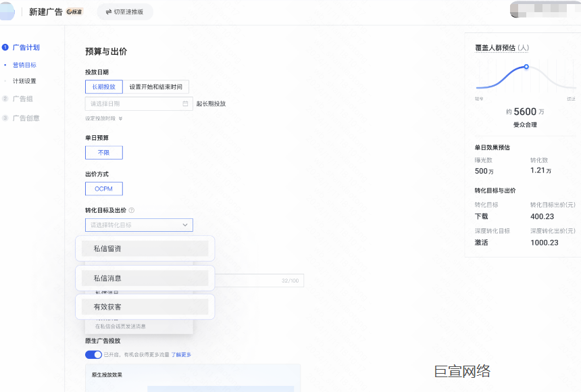Expand the 设定投放时段 section
Screen dimensions: 581x392
click(104, 118)
